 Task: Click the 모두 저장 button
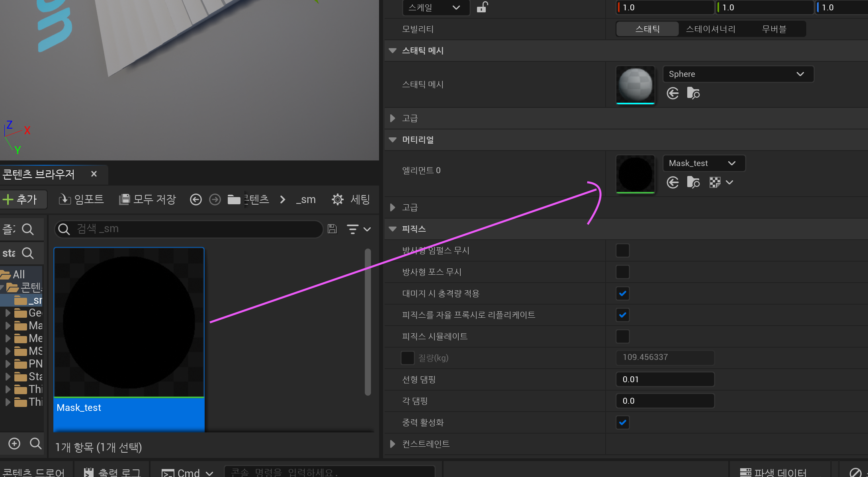click(x=148, y=199)
